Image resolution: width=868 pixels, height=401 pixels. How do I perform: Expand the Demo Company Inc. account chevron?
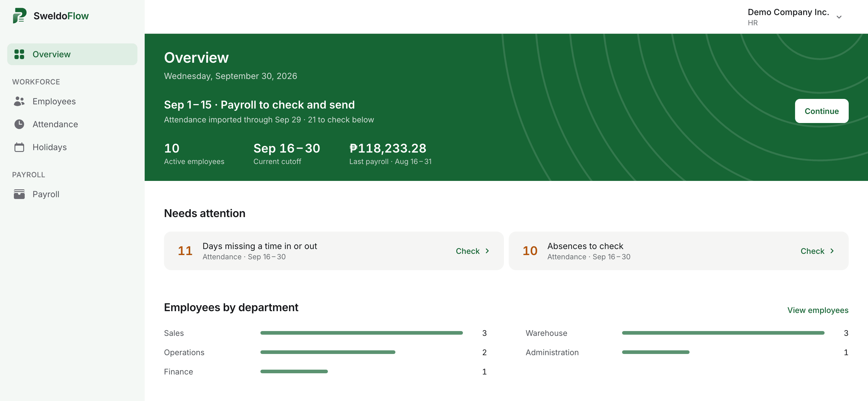[839, 17]
